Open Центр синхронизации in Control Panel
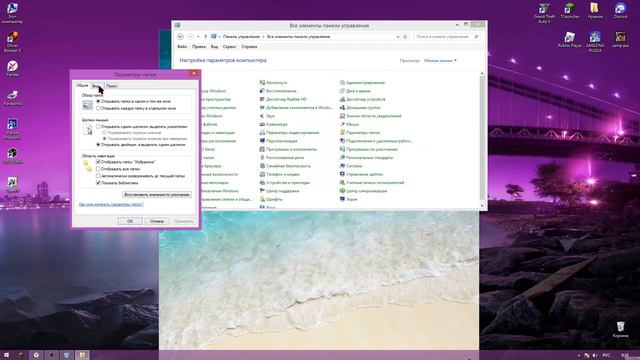This screenshot has width=640, height=360. [x=363, y=191]
